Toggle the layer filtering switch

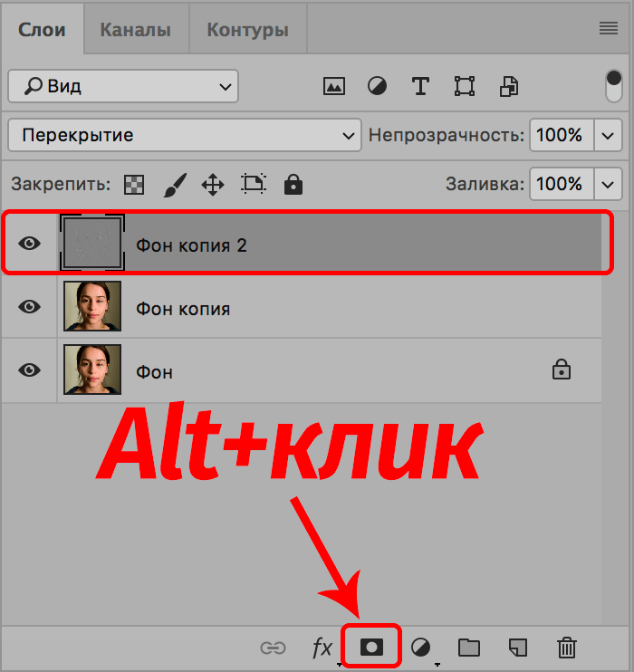click(614, 87)
